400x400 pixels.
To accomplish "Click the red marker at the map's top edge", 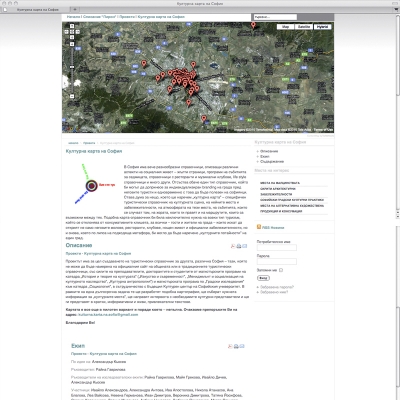I will click(253, 25).
